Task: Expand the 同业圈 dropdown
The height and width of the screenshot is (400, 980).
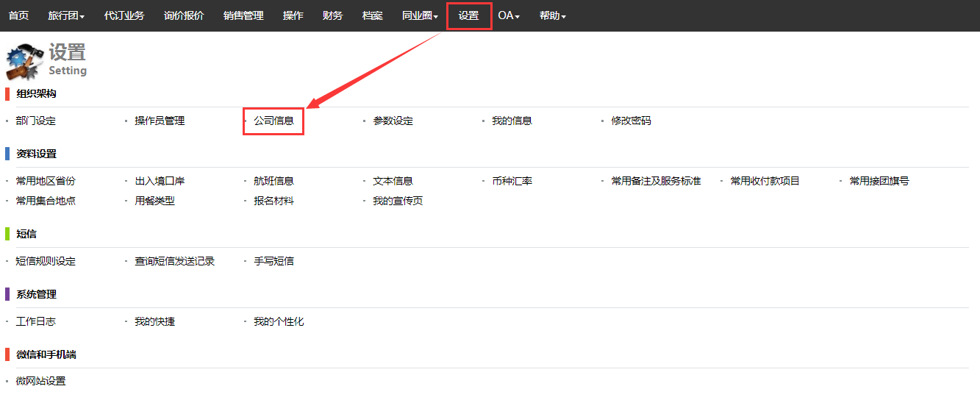Action: click(x=420, y=15)
